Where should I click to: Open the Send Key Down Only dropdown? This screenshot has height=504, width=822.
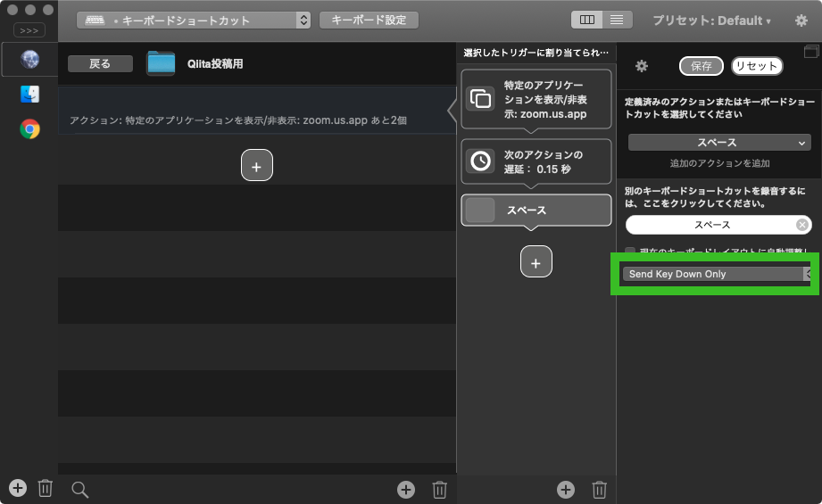(x=718, y=274)
